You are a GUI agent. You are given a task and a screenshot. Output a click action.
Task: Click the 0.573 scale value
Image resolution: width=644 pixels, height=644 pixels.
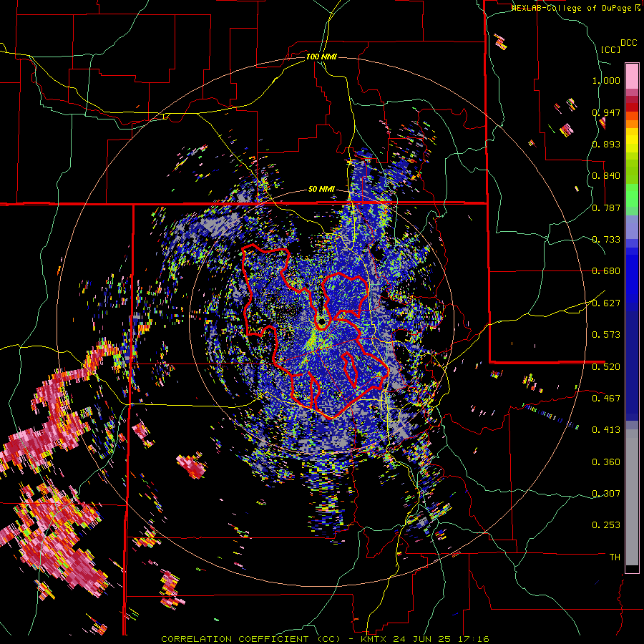coord(606,335)
